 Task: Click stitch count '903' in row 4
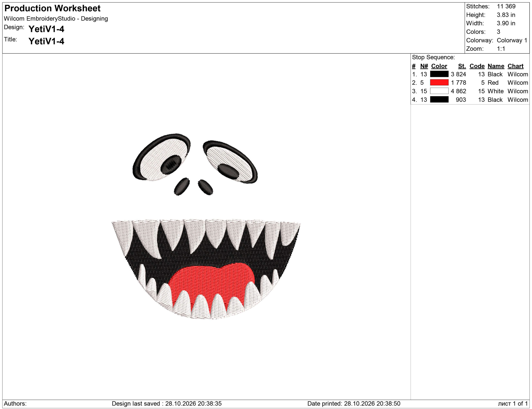point(461,99)
